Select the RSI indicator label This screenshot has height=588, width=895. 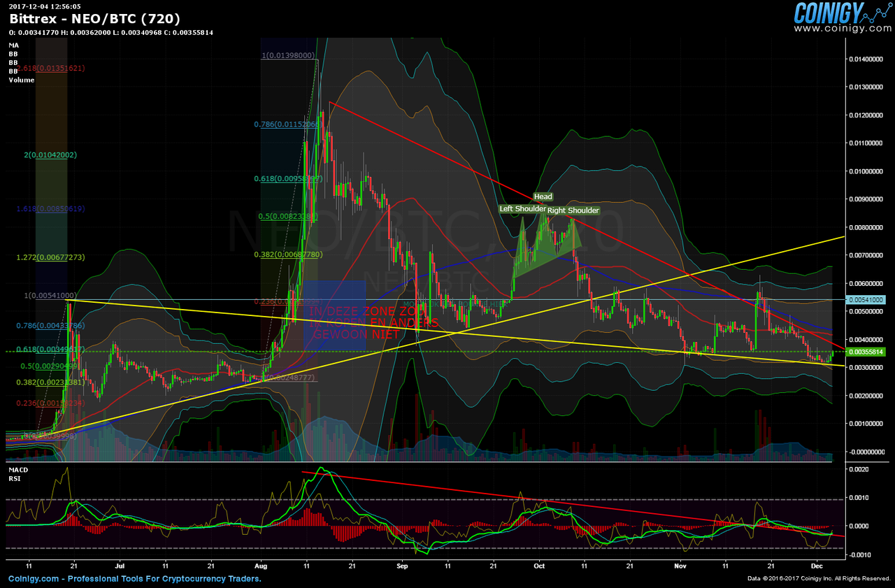click(14, 479)
